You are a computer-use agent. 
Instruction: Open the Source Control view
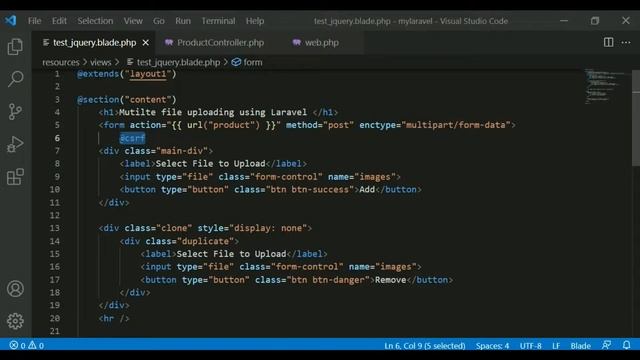pyautogui.click(x=15, y=111)
